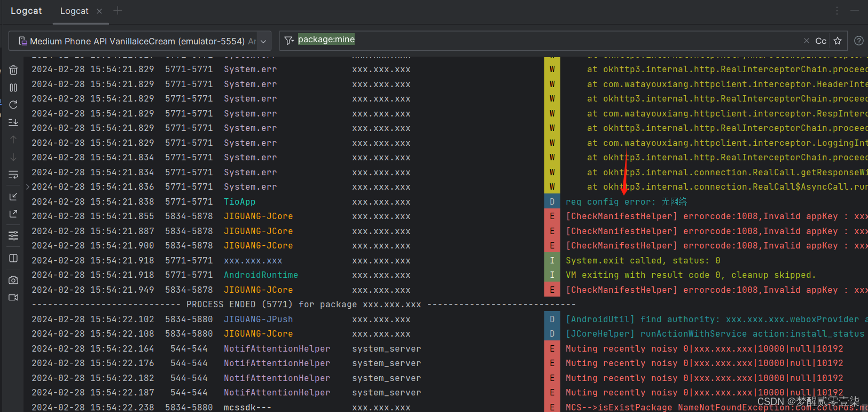Select the CheckManifestHelper error at 15:54:21.900
The width and height of the screenshot is (868, 412).
(716, 245)
